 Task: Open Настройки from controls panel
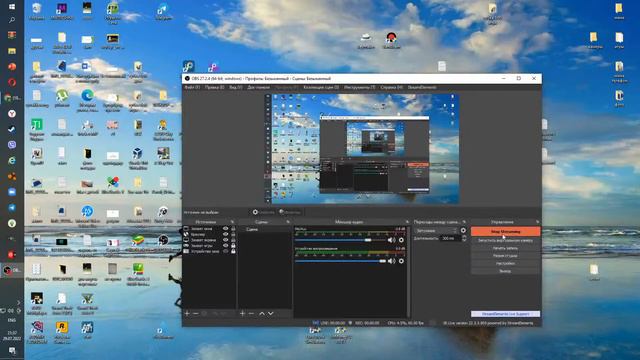(505, 263)
